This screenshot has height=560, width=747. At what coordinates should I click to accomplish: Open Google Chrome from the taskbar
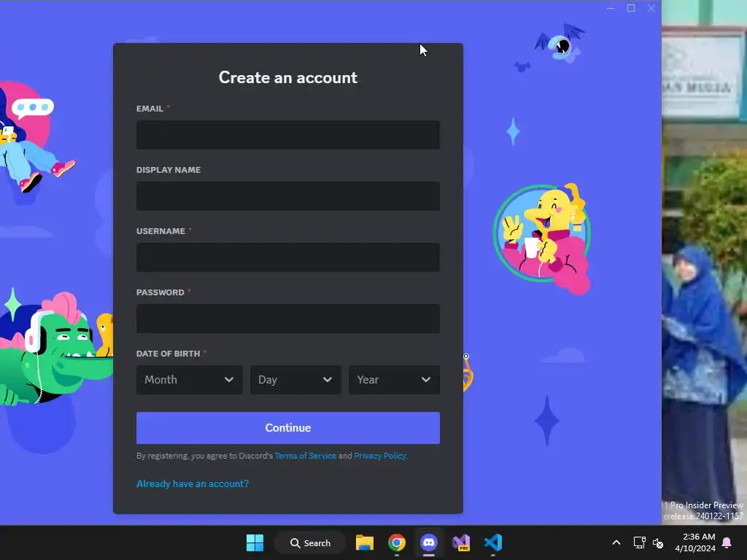396,542
